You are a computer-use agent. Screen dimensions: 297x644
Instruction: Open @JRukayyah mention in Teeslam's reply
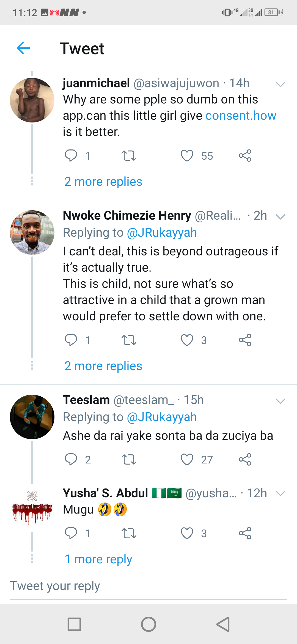[x=162, y=417]
